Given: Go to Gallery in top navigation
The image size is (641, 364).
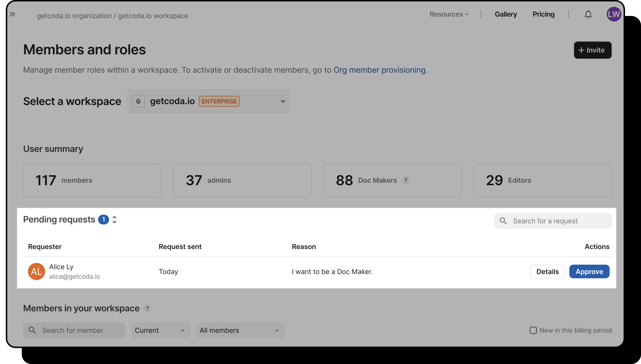Looking at the screenshot, I should (506, 14).
